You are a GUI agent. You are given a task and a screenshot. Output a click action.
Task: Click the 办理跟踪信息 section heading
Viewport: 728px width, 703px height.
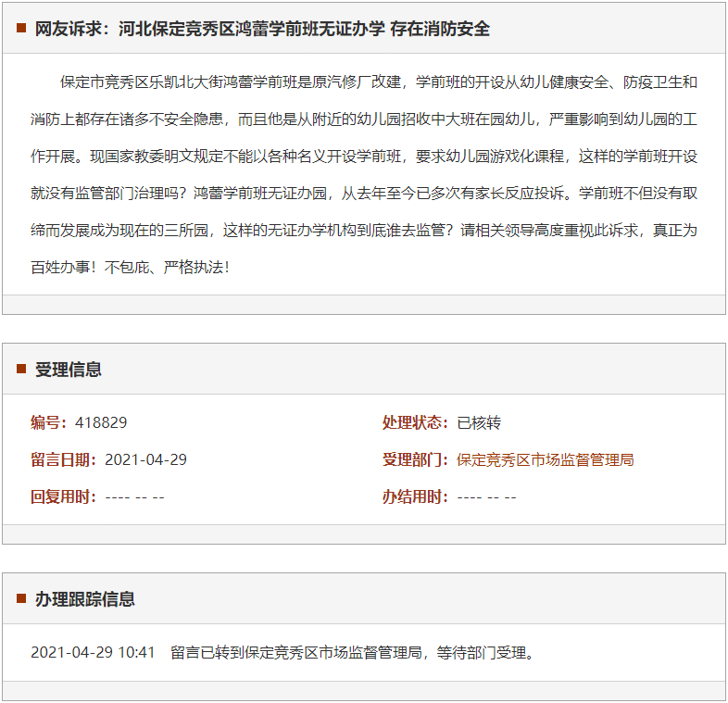[x=85, y=599]
